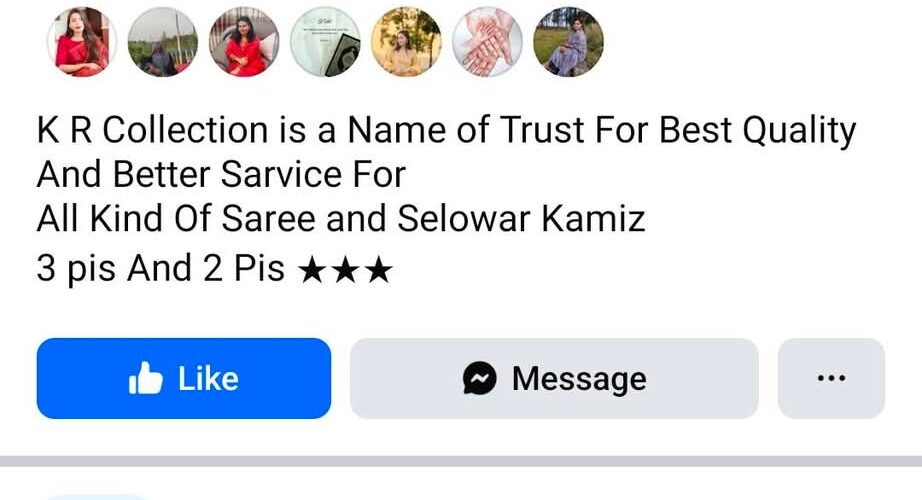The width and height of the screenshot is (922, 500).
Task: Open first follower avatar with red dress
Action: pos(82,42)
